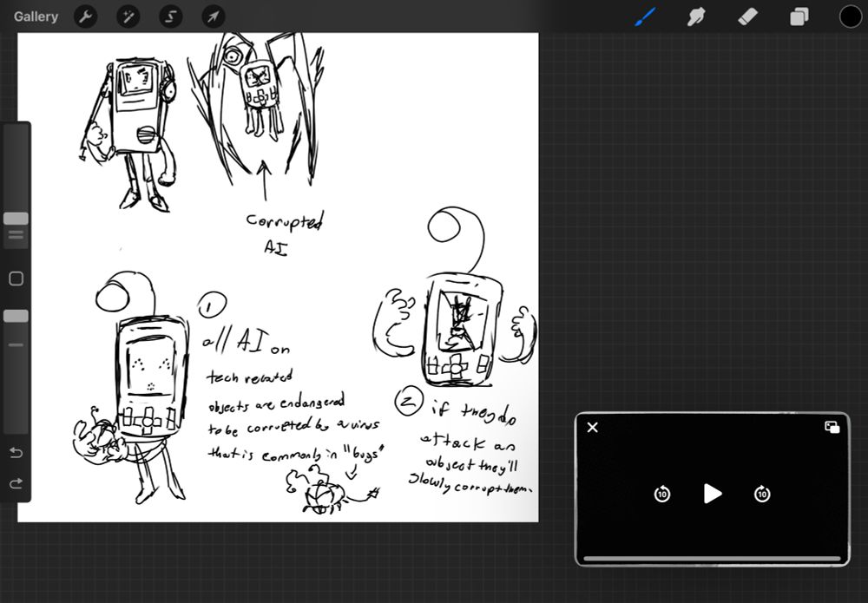This screenshot has width=868, height=603.
Task: Open the Adjustments magic wand menu
Action: [x=128, y=16]
